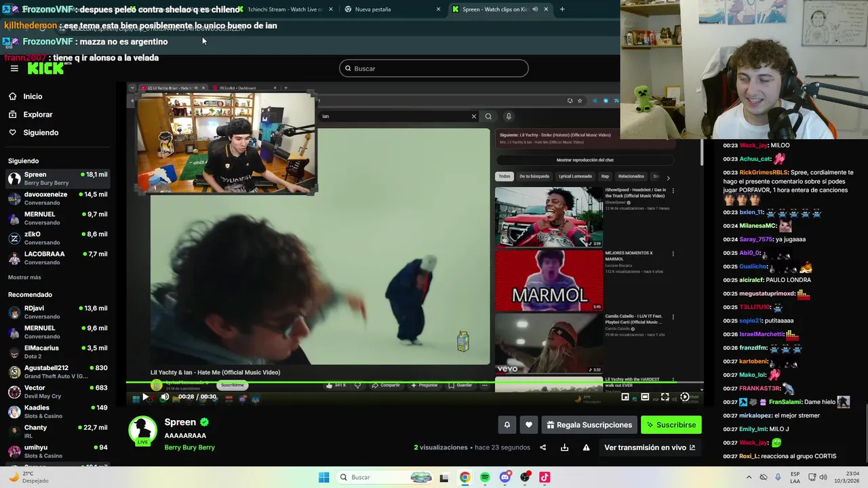Viewport: 868px width, 488px height.
Task: Play the clip
Action: pos(145,397)
